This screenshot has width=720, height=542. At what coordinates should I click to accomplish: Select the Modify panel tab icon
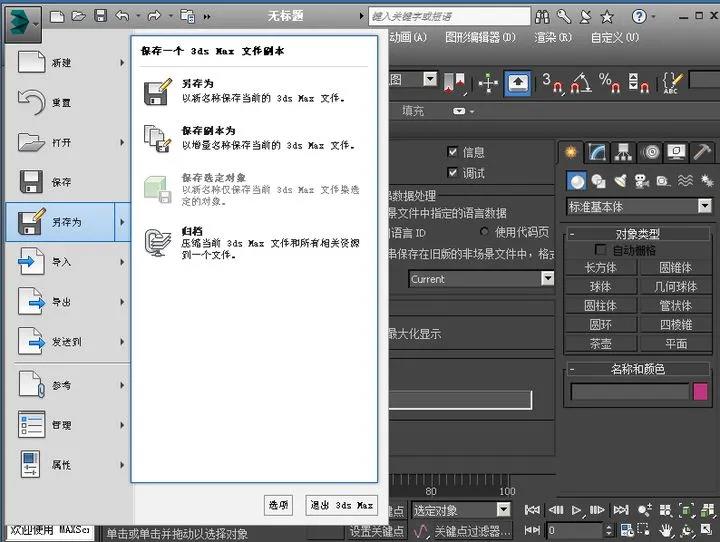point(597,152)
